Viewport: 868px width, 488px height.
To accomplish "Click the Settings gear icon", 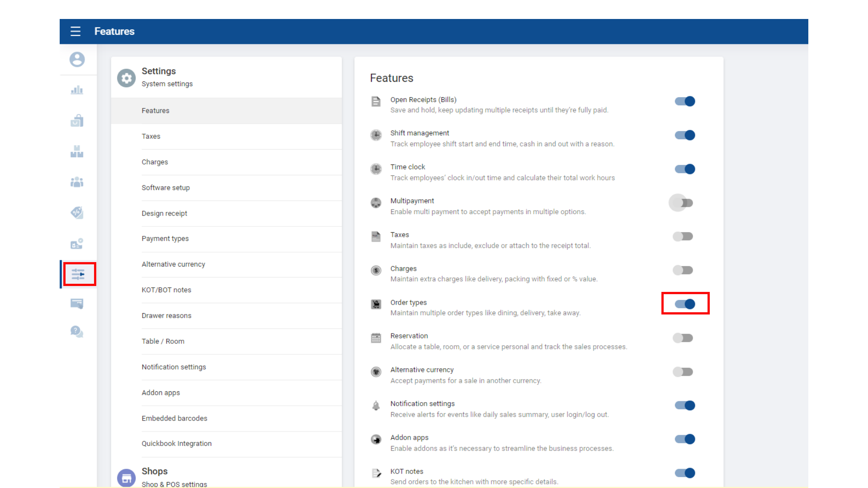I will [127, 78].
